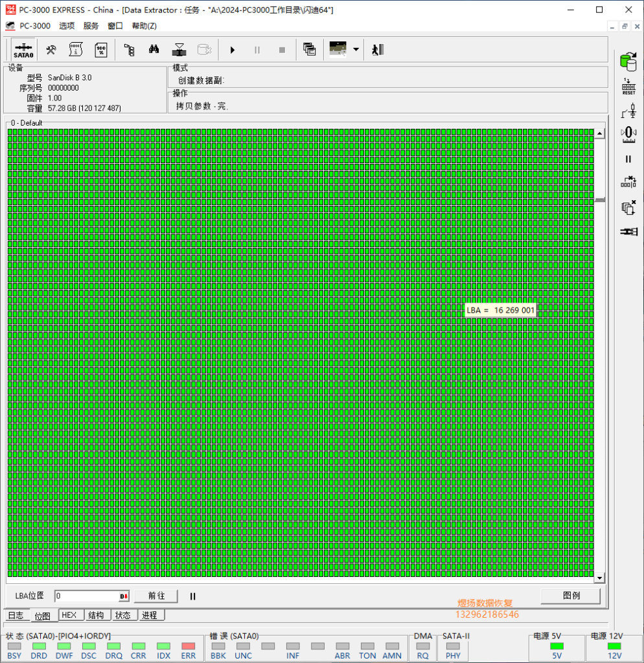644x663 pixels.
Task: Open the tree structure explorer icon
Action: (x=129, y=50)
